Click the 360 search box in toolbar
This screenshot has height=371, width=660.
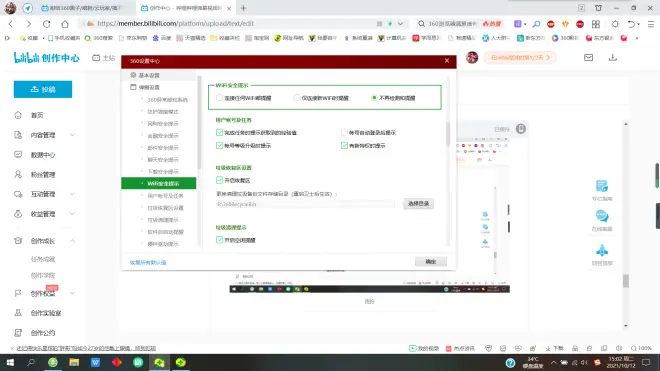[452, 24]
